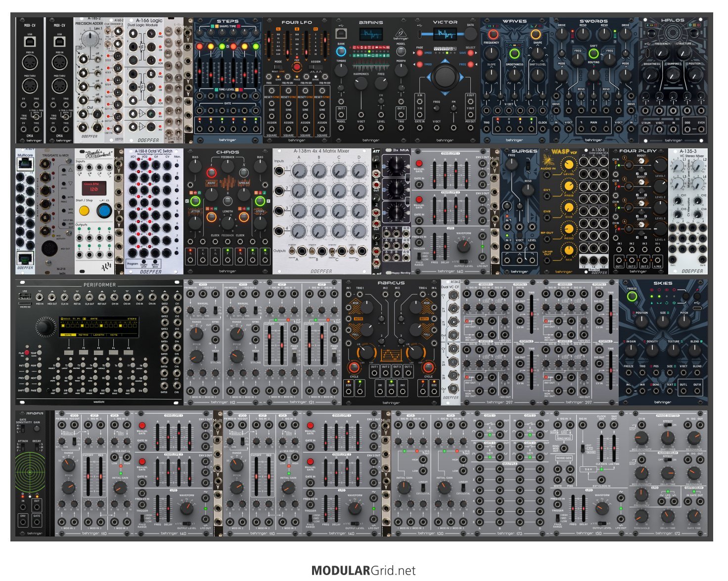Hit the red SAVE button on Victor

pos(470,53)
